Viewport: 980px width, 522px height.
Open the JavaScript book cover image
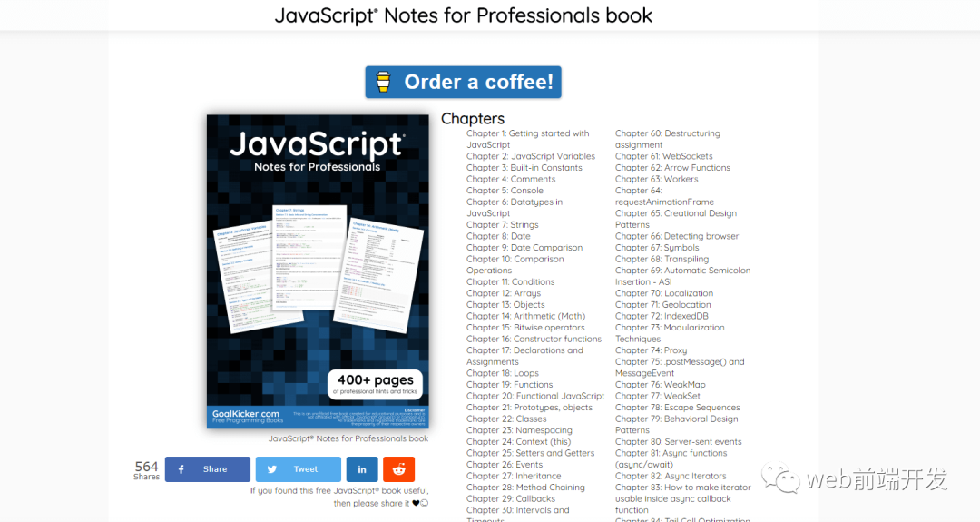(318, 271)
